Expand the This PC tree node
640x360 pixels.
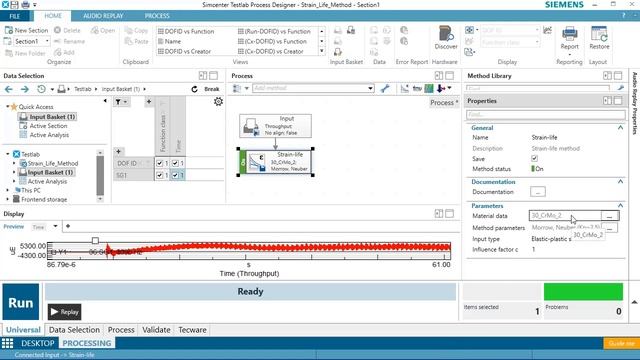(x=8, y=190)
